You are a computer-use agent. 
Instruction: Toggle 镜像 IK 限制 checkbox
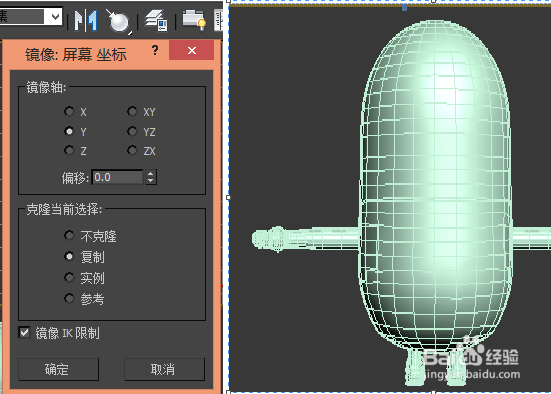(24, 332)
